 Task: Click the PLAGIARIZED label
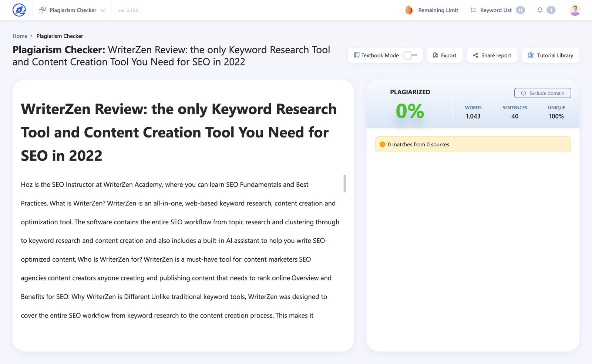[x=410, y=92]
